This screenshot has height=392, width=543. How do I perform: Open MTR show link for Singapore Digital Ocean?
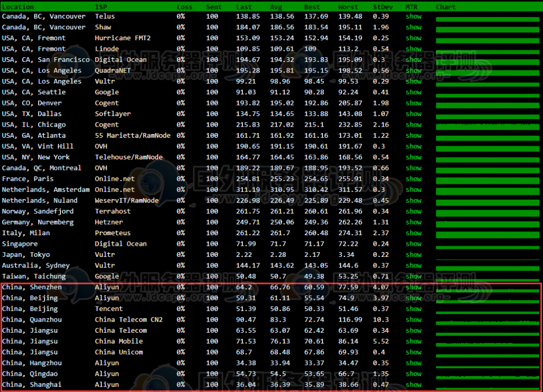click(x=414, y=244)
